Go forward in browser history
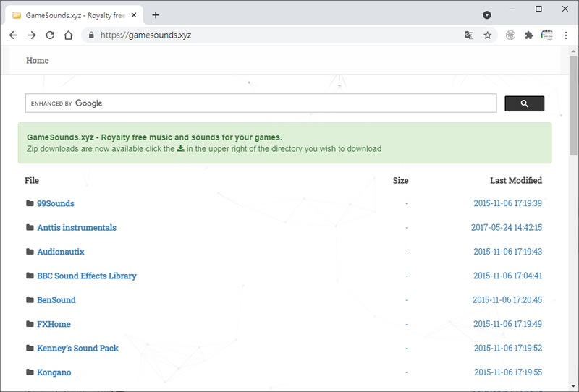Viewport: 579px width, 392px height. (x=32, y=35)
